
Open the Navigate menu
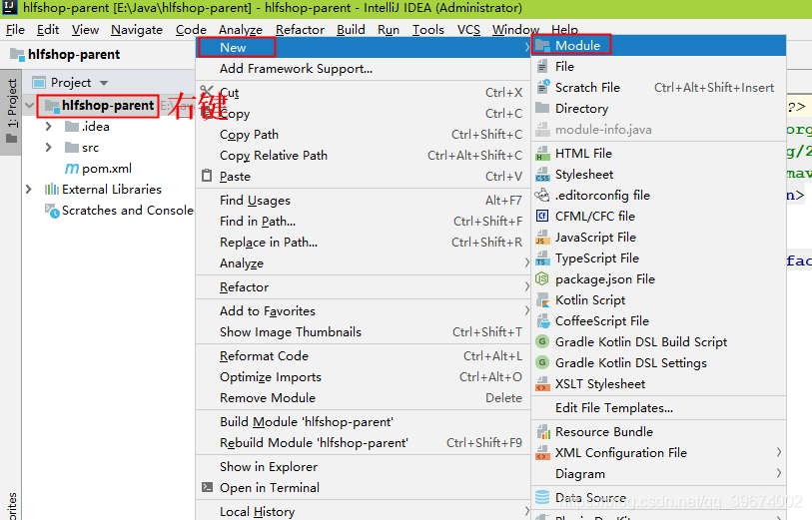137,30
